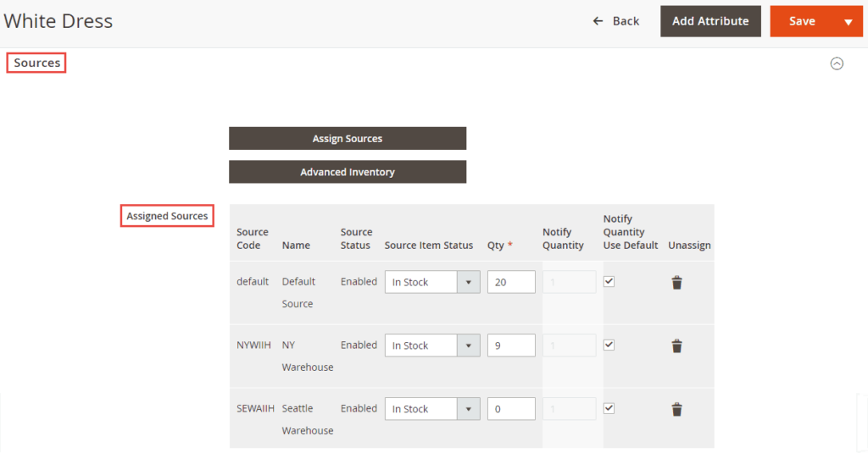Viewport: 868px width, 453px height.
Task: Save the White Dress product
Action: click(x=802, y=21)
